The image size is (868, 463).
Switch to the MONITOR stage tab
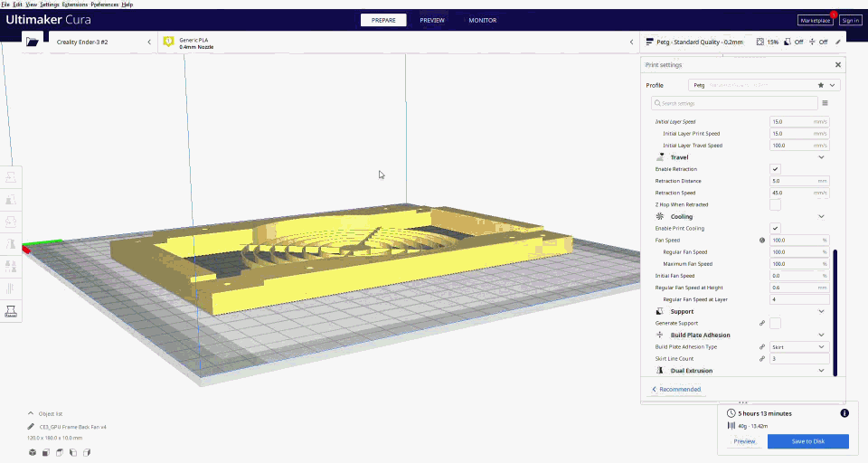click(483, 21)
